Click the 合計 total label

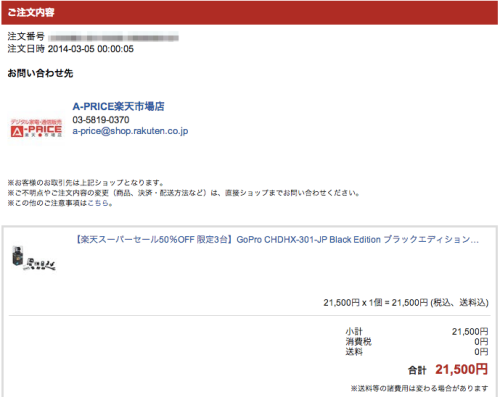pos(417,370)
